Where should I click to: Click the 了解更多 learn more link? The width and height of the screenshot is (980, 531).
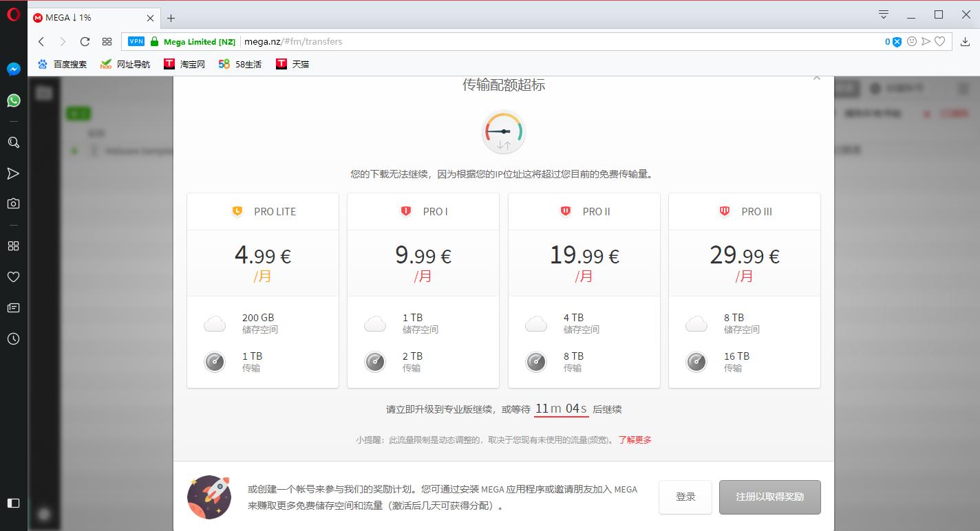(x=635, y=440)
